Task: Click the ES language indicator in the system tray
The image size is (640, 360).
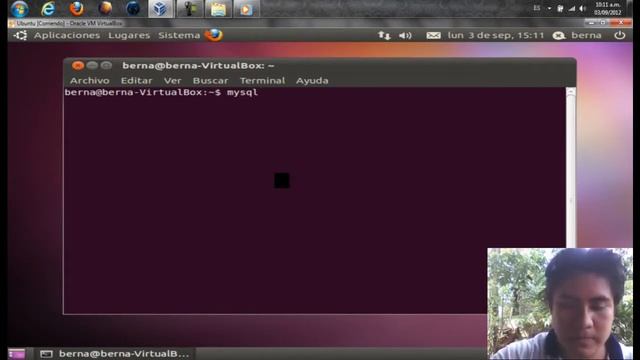Action: [x=536, y=8]
